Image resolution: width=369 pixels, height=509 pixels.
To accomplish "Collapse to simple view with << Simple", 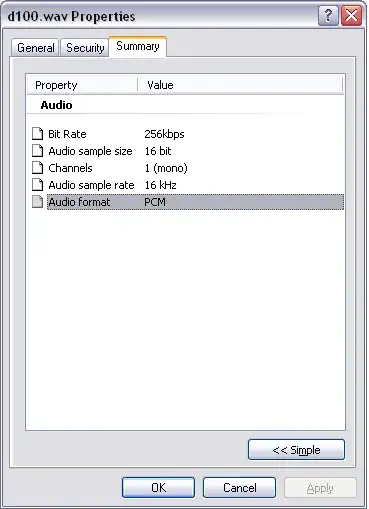I will 296,450.
